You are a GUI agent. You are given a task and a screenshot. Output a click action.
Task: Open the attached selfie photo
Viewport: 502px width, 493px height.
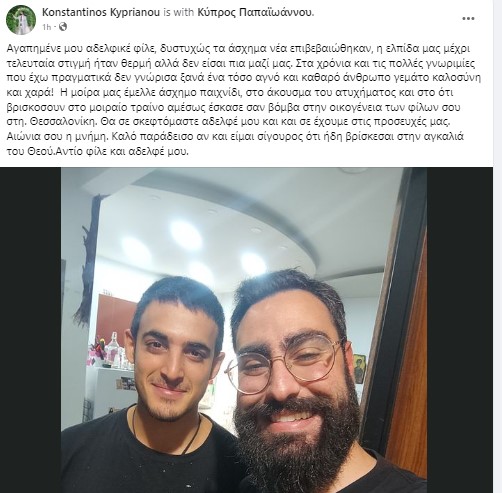(244, 330)
